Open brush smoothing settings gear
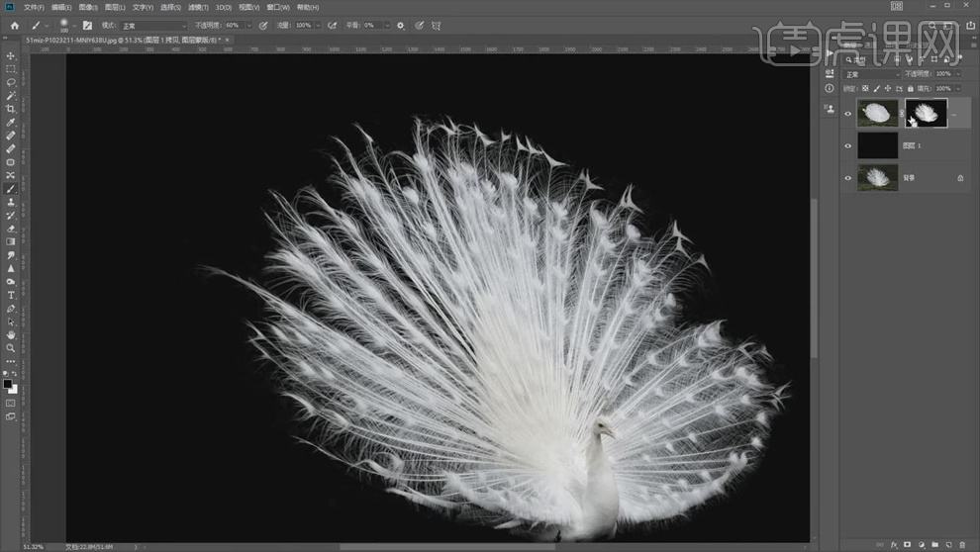Image resolution: width=980 pixels, height=552 pixels. pyautogui.click(x=401, y=25)
